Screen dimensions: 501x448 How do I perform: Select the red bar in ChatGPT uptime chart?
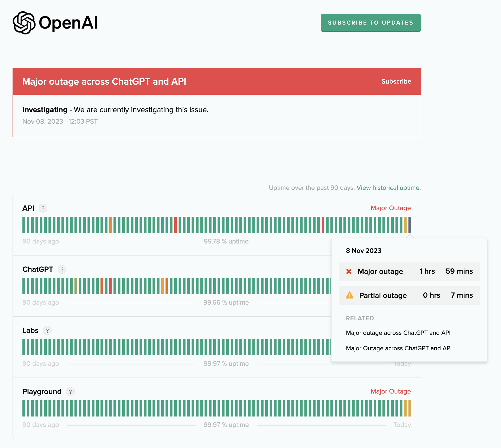[111, 286]
